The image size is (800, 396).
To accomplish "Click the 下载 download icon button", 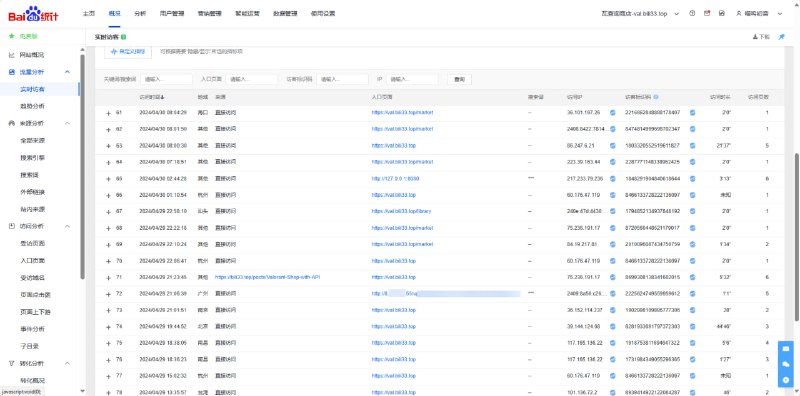I will (761, 37).
